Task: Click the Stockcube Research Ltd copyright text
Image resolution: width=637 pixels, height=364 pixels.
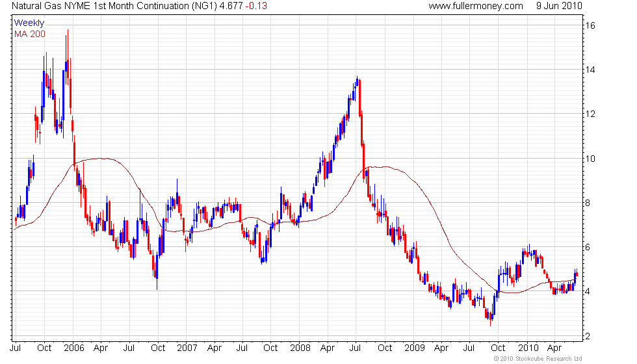Action: 537,358
